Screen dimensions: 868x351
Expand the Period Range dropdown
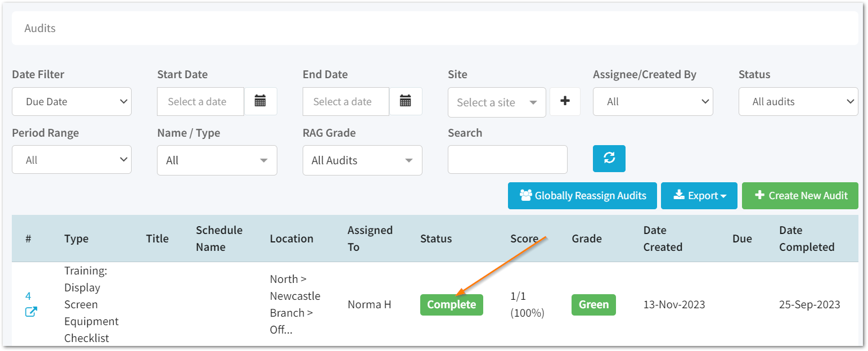pos(71,159)
